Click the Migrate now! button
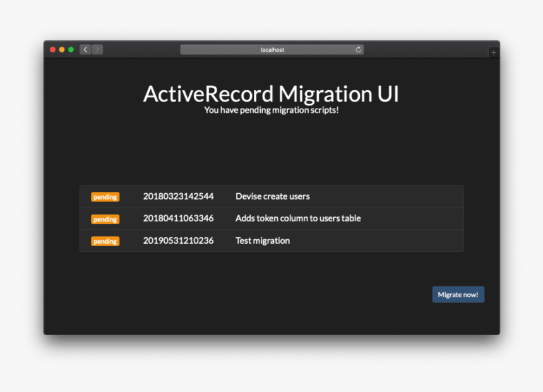This screenshot has width=543, height=392. [x=458, y=294]
